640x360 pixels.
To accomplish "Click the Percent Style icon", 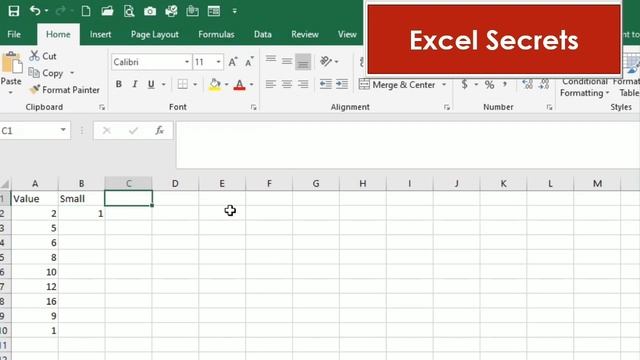I will point(489,84).
